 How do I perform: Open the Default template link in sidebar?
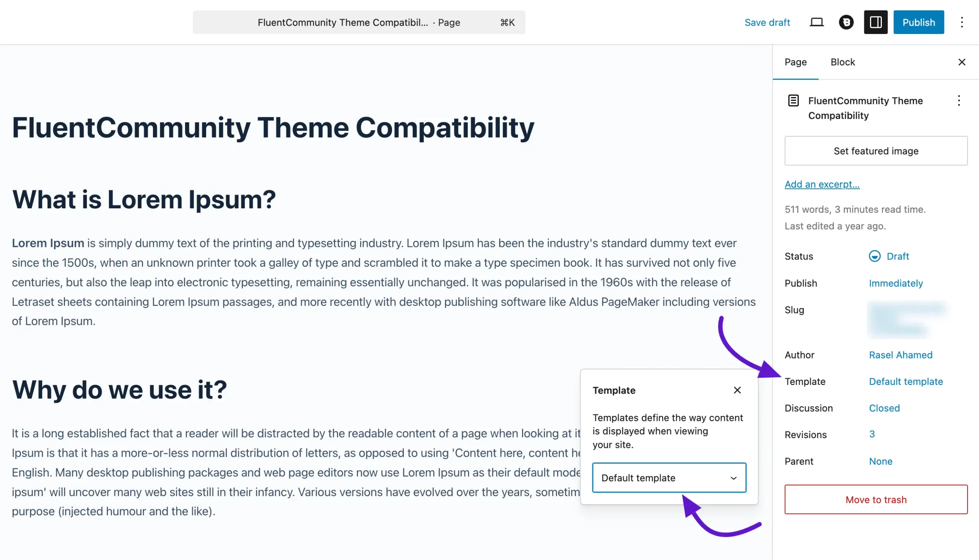coord(906,381)
